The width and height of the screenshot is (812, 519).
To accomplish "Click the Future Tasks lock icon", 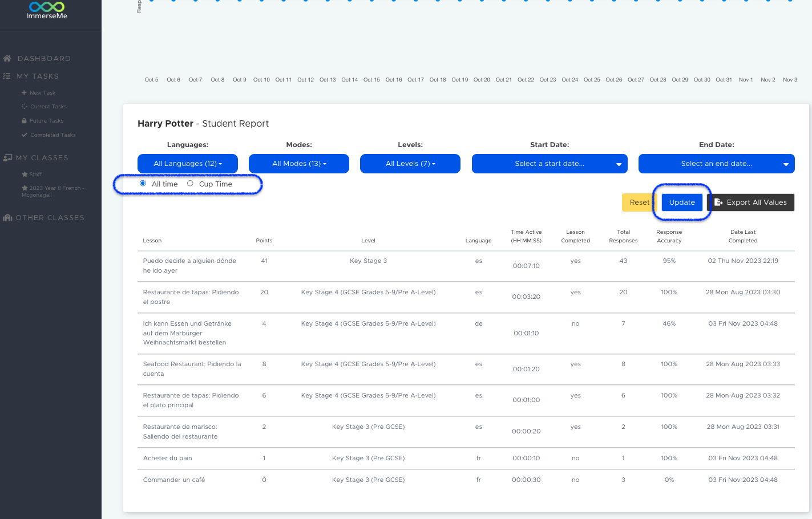I will (x=24, y=121).
